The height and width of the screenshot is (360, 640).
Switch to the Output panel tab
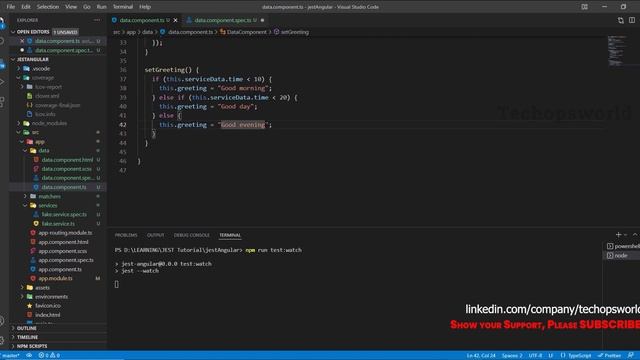(156, 235)
